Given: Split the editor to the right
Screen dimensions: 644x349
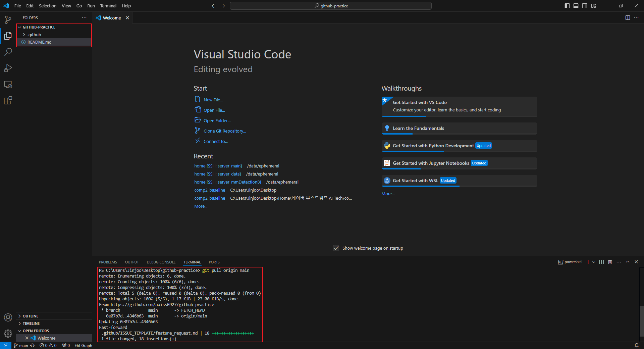Looking at the screenshot, I should click(628, 18).
